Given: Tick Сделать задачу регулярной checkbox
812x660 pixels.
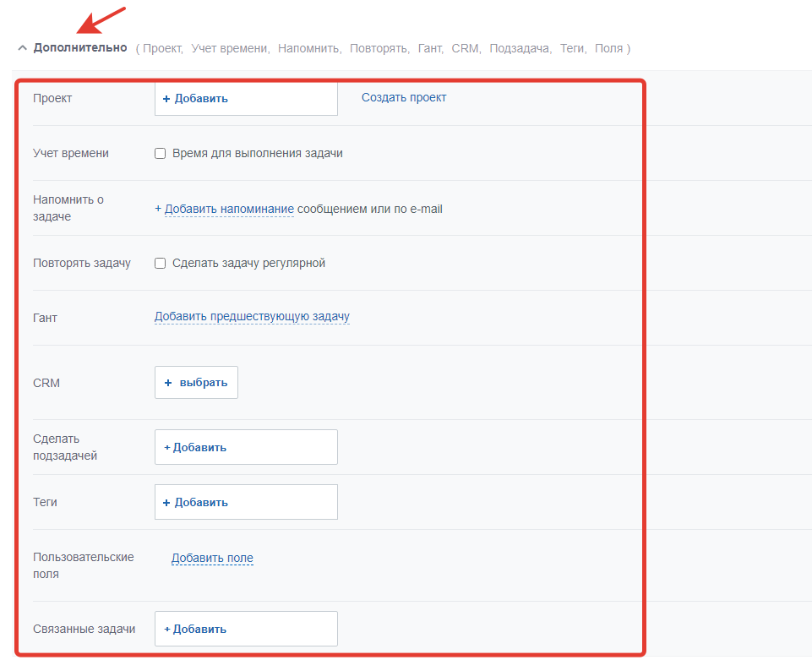Looking at the screenshot, I should tap(160, 263).
